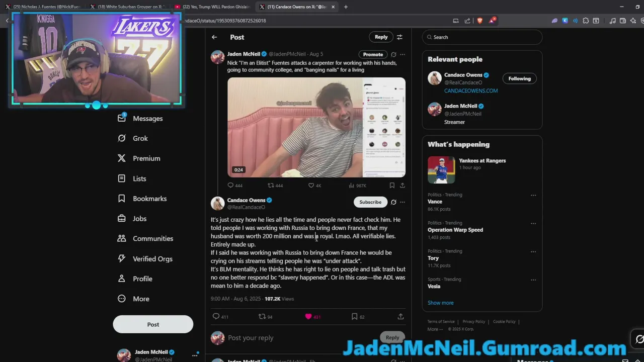
Task: Click the Brave Shields lion icon
Action: coord(479,21)
